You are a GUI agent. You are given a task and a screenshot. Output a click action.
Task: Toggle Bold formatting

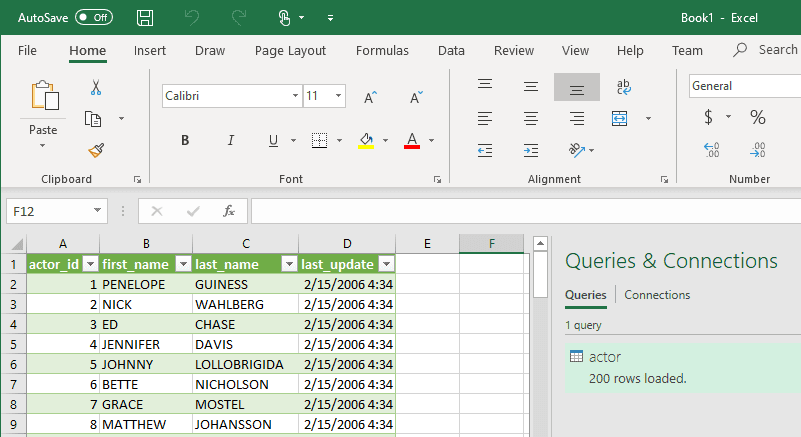(185, 140)
